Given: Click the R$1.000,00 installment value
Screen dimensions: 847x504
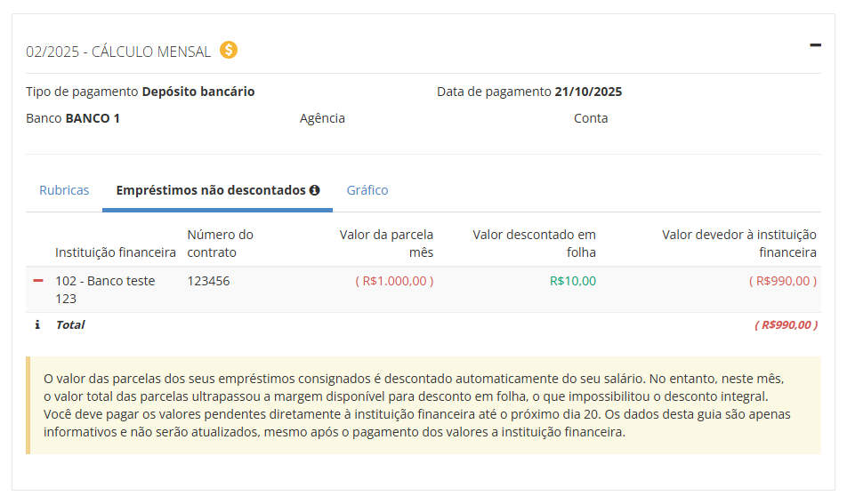Looking at the screenshot, I should coord(394,281).
